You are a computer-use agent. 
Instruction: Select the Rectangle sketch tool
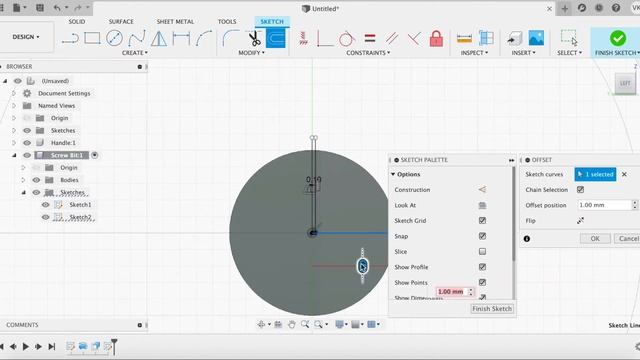pyautogui.click(x=92, y=38)
